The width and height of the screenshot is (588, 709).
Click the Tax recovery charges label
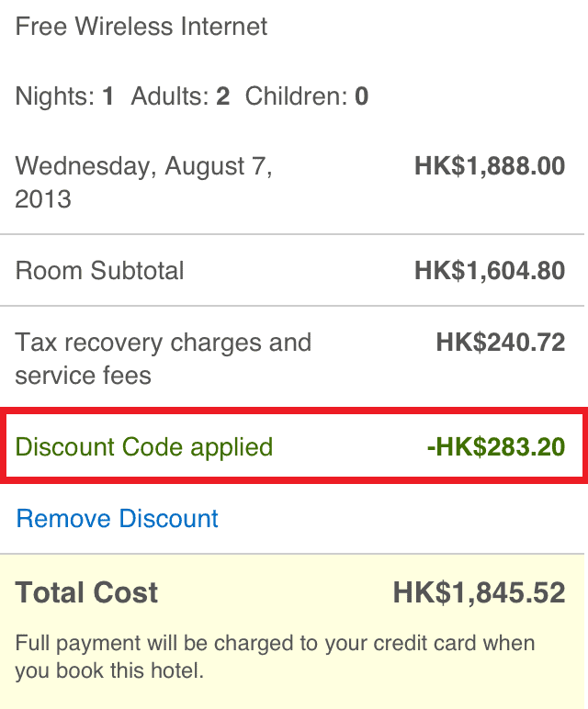(164, 343)
